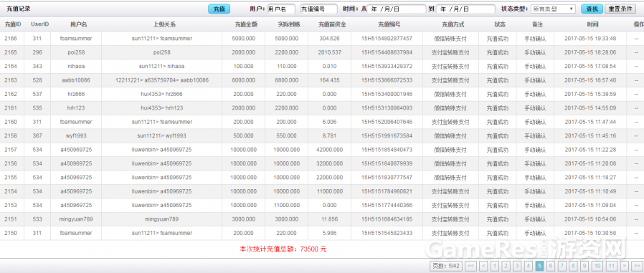Select username nihaoa cell
Screen dimensions: 644x273
(x=76, y=67)
